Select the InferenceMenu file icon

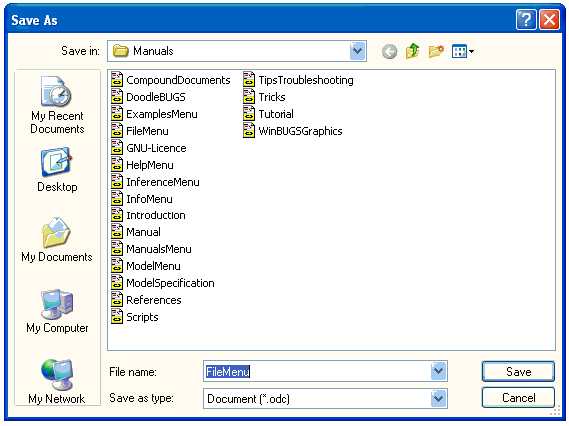(117, 182)
